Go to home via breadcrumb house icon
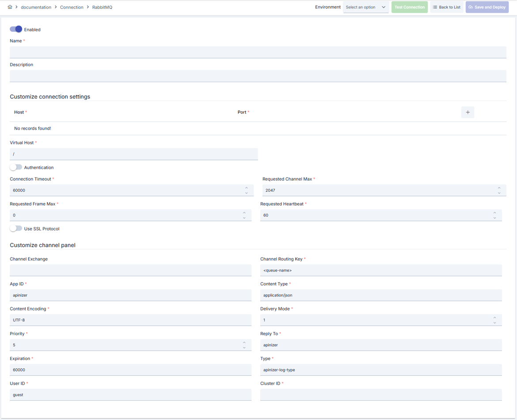 coord(10,7)
